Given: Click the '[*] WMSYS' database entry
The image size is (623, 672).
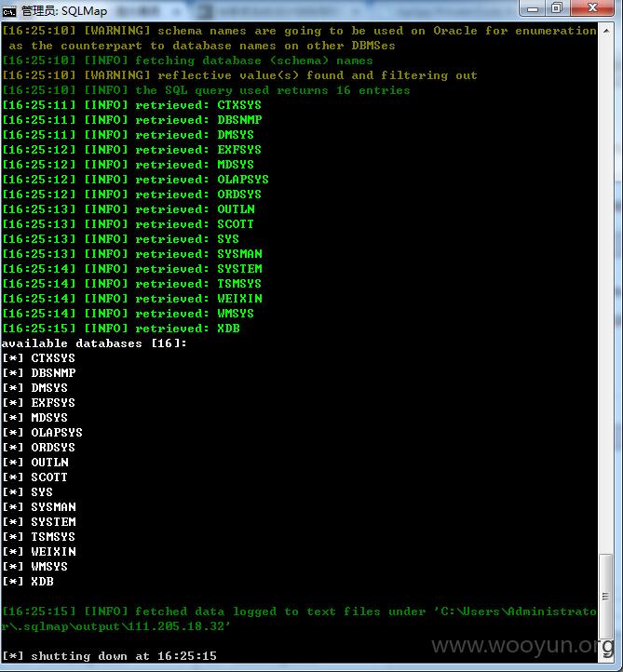Looking at the screenshot, I should pos(35,567).
